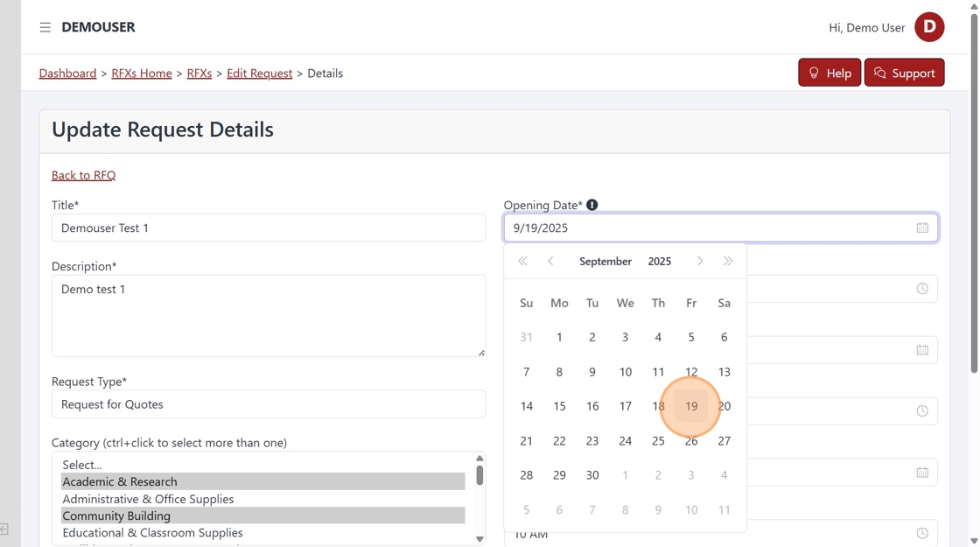Follow the Back to RFQ link
The width and height of the screenshot is (980, 547).
tap(83, 175)
